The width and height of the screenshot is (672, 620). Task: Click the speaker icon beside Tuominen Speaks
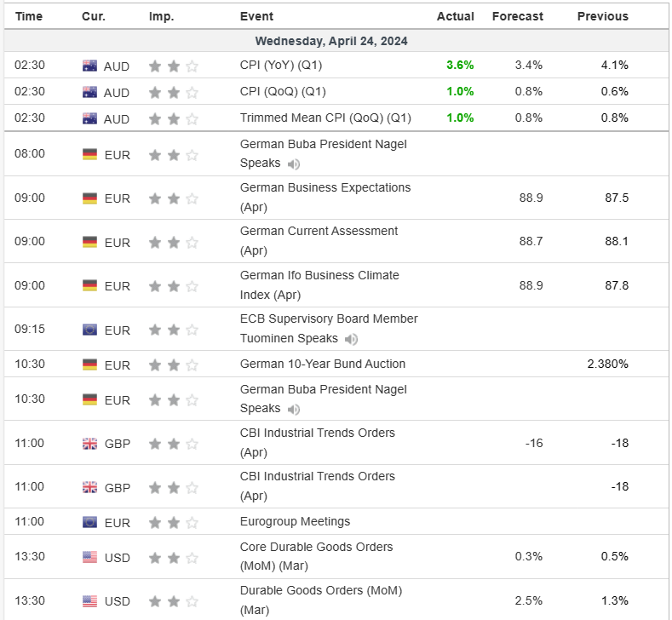click(351, 339)
